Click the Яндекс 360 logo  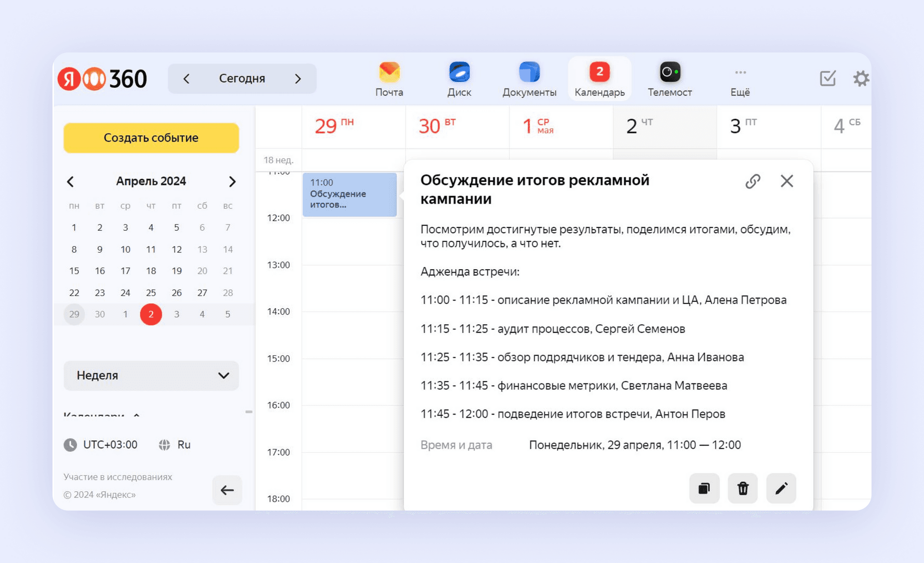(x=103, y=79)
